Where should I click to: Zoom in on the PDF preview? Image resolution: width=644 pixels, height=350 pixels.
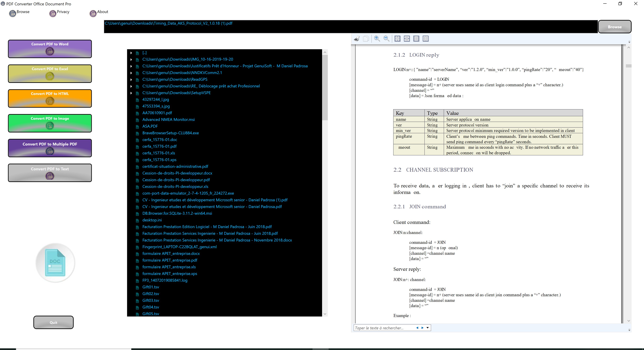pyautogui.click(x=377, y=39)
